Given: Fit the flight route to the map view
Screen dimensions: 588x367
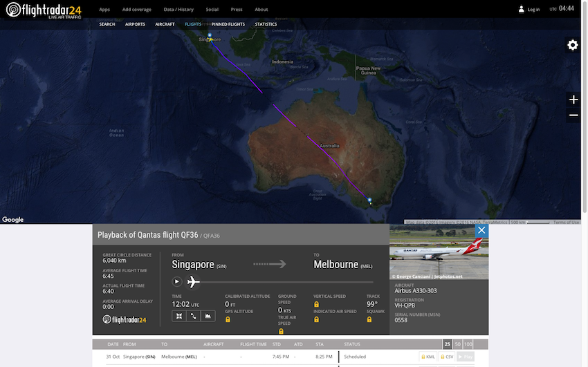Looking at the screenshot, I should pyautogui.click(x=179, y=316).
